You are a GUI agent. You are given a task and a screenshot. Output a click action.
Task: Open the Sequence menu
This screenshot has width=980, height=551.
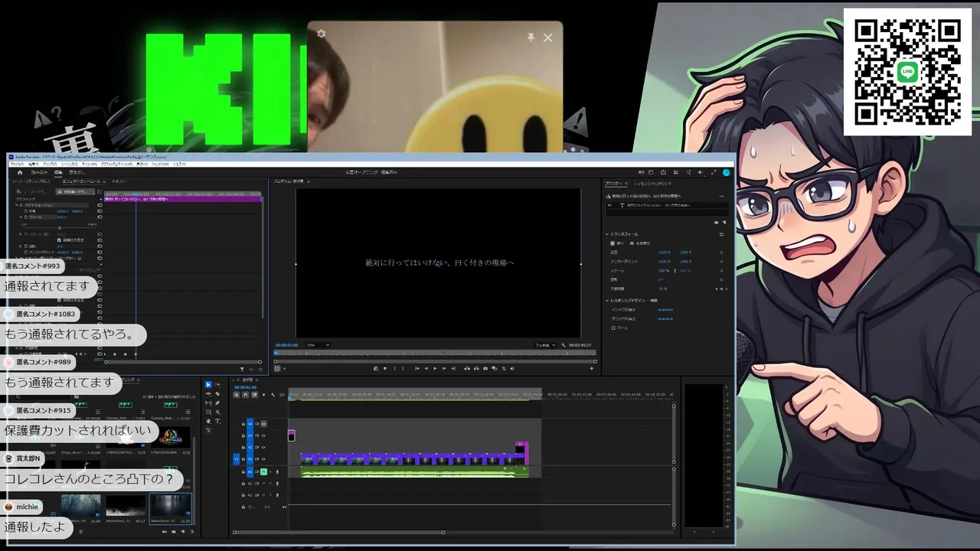tap(70, 164)
